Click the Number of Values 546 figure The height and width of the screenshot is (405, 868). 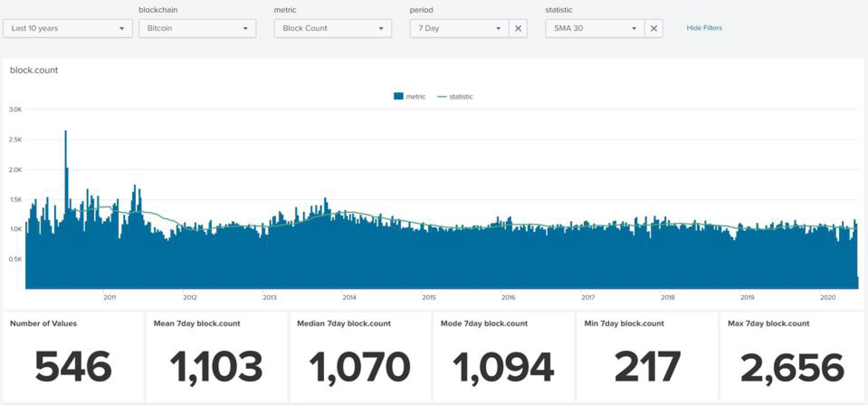click(73, 367)
